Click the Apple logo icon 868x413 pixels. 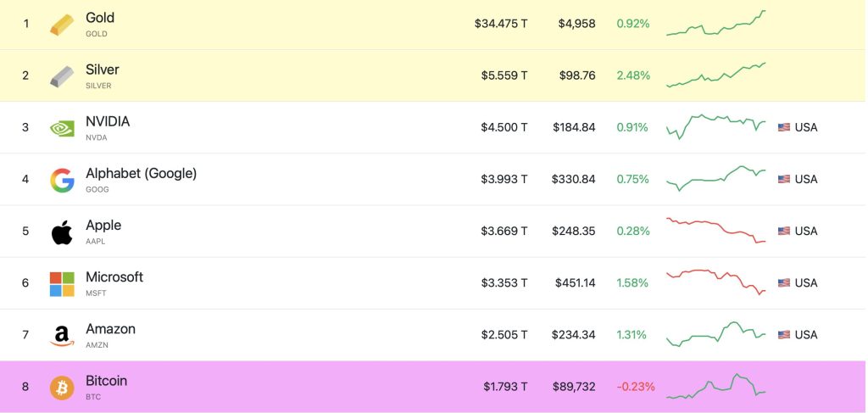coord(62,232)
